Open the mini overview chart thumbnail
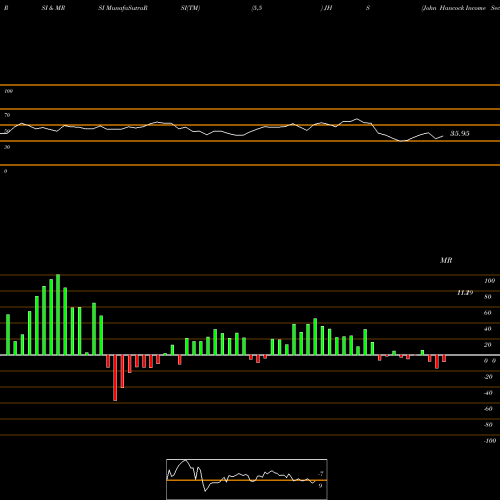This screenshot has width=500, height=500. (247, 479)
